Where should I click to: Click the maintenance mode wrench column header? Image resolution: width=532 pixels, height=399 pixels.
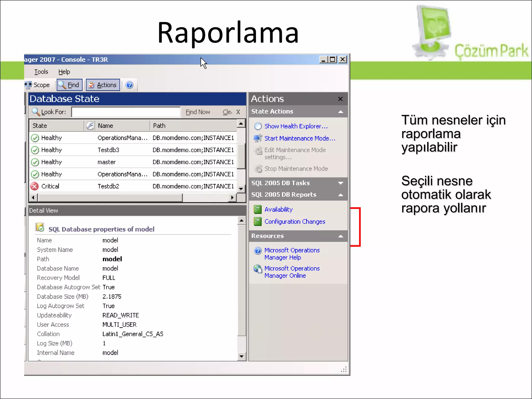[90, 126]
